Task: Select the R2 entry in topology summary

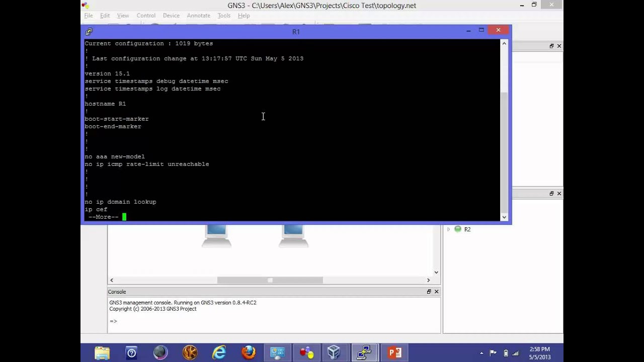Action: (467, 229)
